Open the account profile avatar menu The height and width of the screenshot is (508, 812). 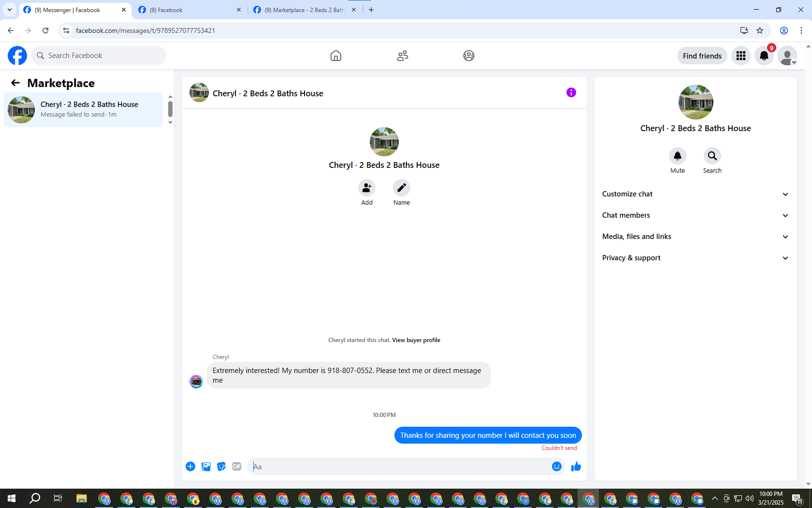(787, 56)
